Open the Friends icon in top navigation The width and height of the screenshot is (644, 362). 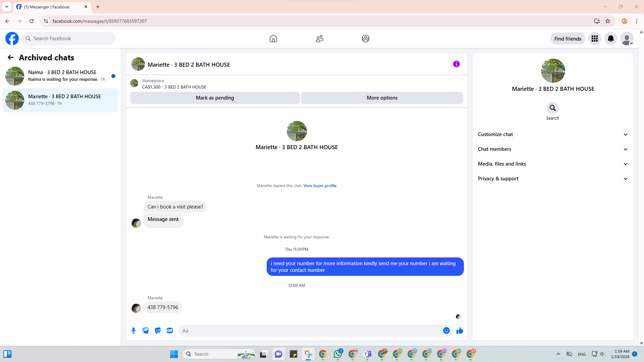tap(320, 39)
